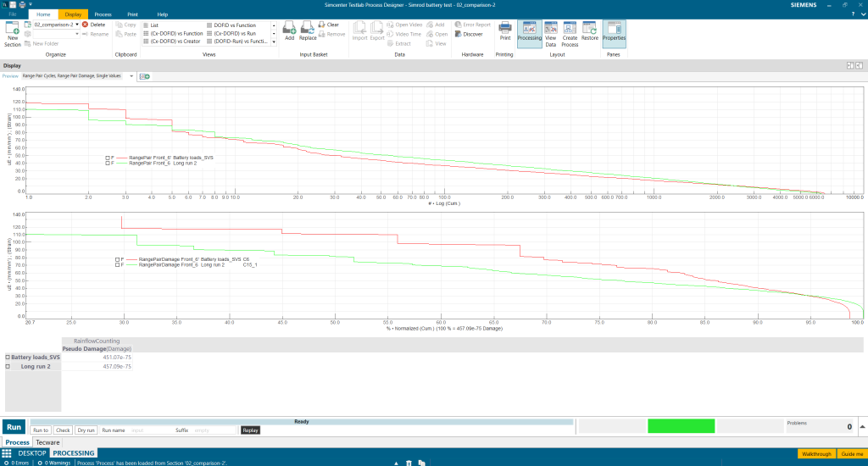This screenshot has height=466, width=868.
Task: Delete the current section
Action: pyautogui.click(x=93, y=25)
